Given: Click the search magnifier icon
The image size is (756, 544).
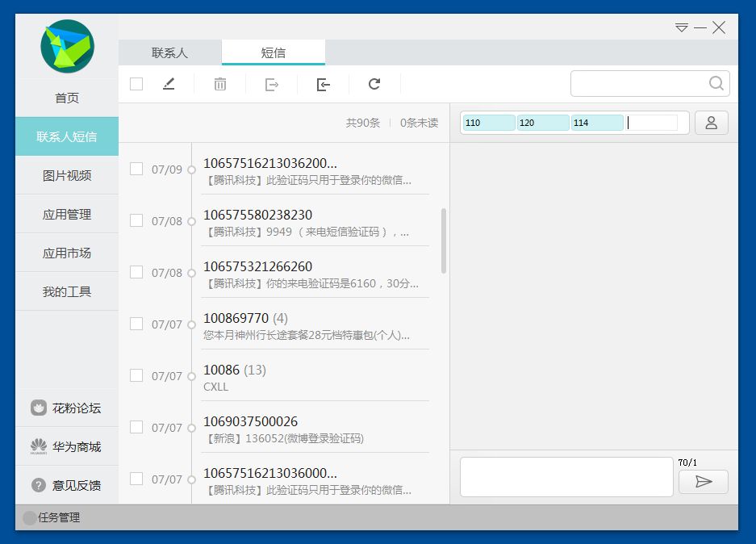Looking at the screenshot, I should coord(715,83).
